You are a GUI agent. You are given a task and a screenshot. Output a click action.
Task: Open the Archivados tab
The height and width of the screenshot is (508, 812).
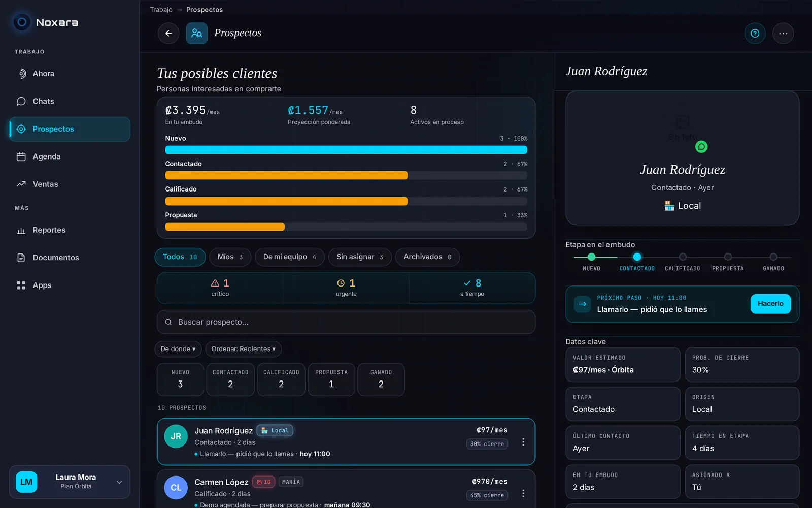(428, 257)
